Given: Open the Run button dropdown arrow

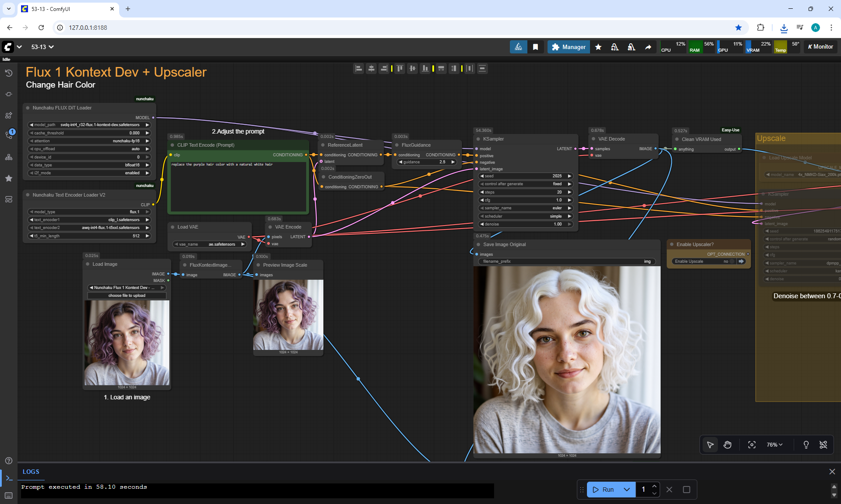Looking at the screenshot, I should click(627, 490).
